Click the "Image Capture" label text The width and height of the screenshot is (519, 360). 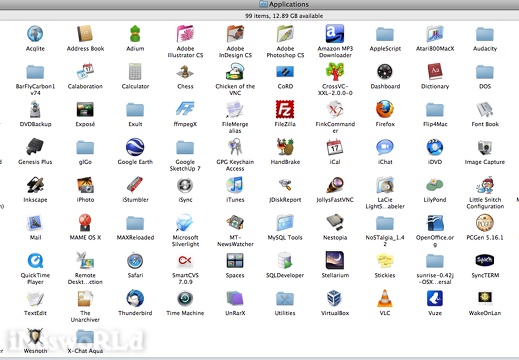[485, 162]
